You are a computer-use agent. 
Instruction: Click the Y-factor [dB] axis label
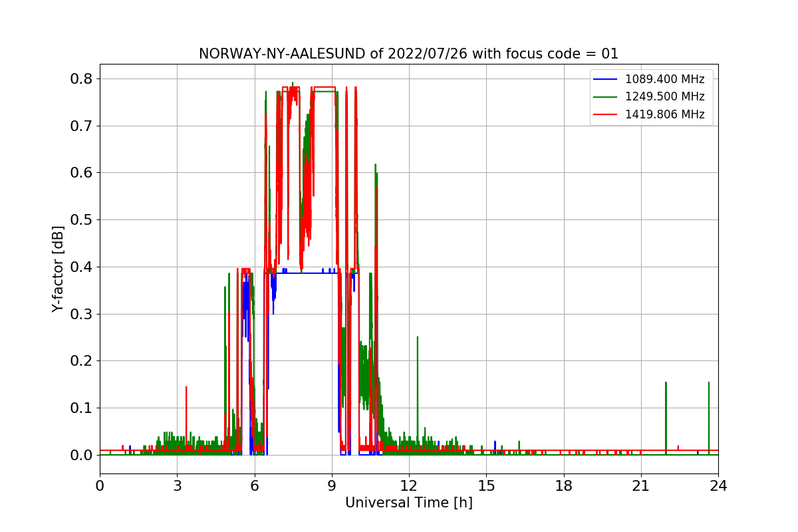pyautogui.click(x=59, y=269)
